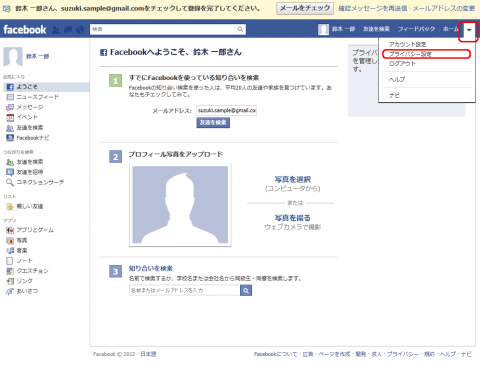480x369 pixels.
Task: Open the アプリとゲーム icon in the sidebar
Action: [x=10, y=230]
